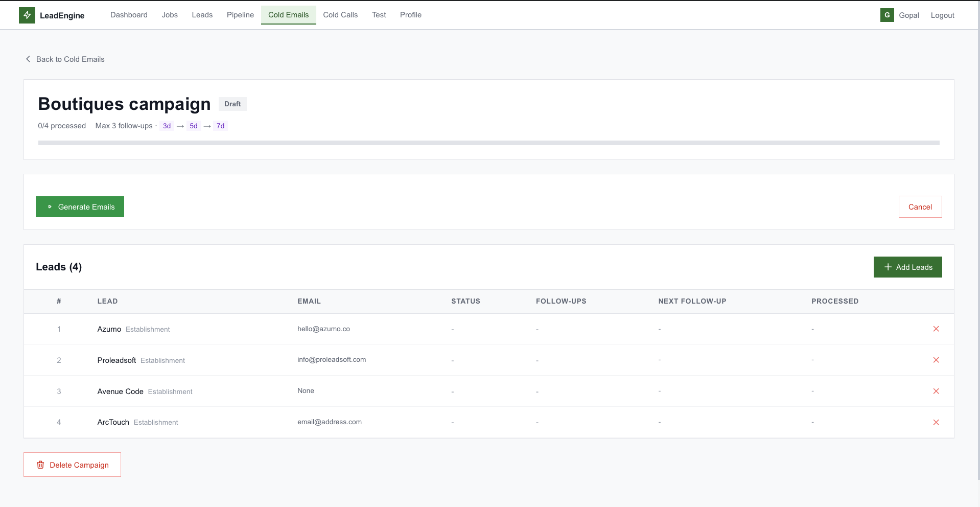This screenshot has height=507, width=980.
Task: Click the back chevron arrow icon
Action: (x=28, y=59)
